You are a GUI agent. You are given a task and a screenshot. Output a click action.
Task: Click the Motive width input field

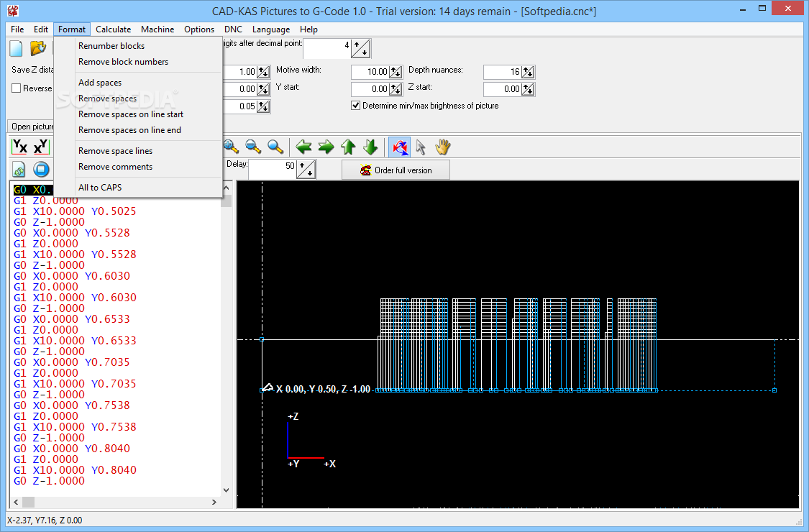coord(370,72)
